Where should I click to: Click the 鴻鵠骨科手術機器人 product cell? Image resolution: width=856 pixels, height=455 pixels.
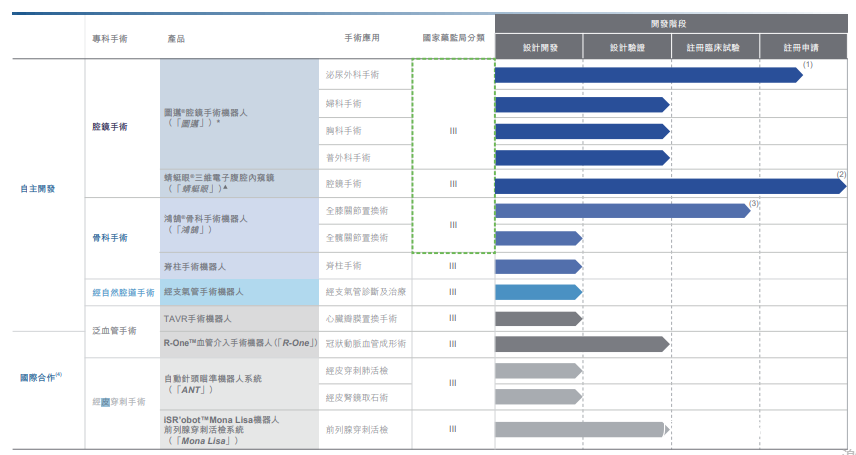coord(205,223)
